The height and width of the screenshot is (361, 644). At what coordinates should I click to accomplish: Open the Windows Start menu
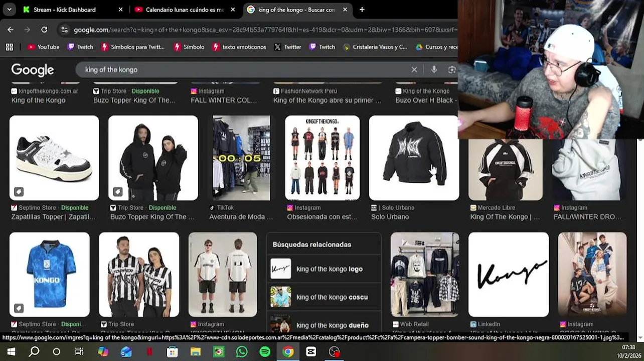11,352
